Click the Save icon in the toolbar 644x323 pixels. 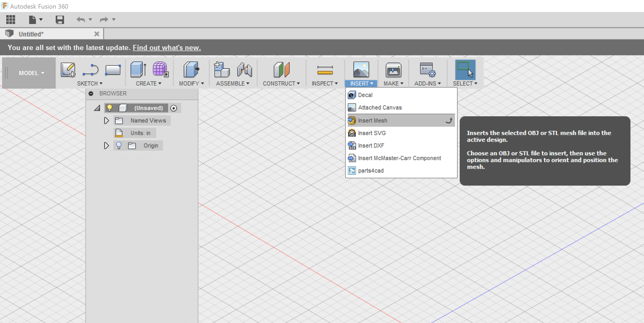tap(60, 19)
